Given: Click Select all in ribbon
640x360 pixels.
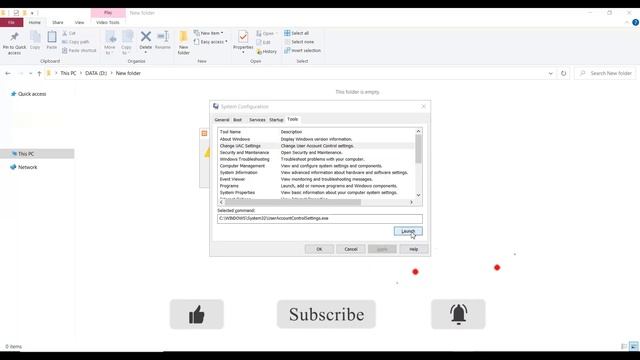Looking at the screenshot, I should (296, 33).
